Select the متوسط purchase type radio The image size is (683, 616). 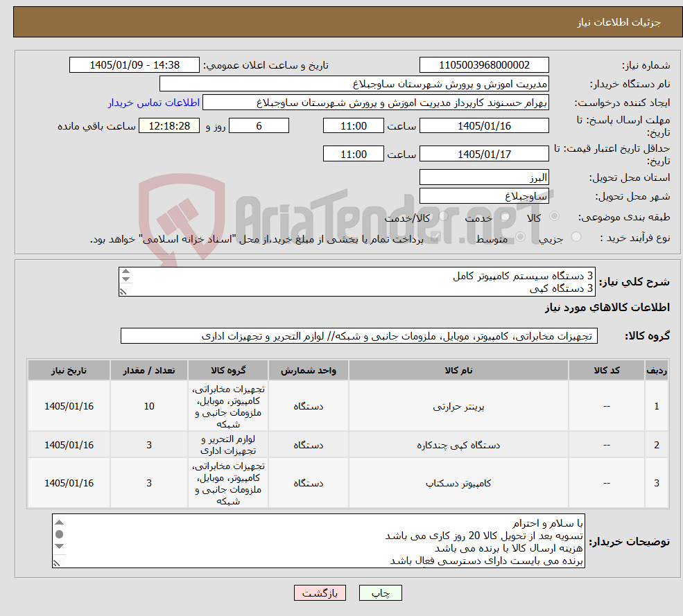520,237
